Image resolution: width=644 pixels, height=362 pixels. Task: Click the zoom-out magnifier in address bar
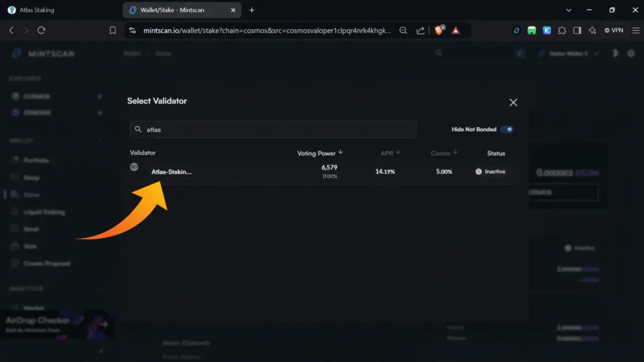coord(404,30)
